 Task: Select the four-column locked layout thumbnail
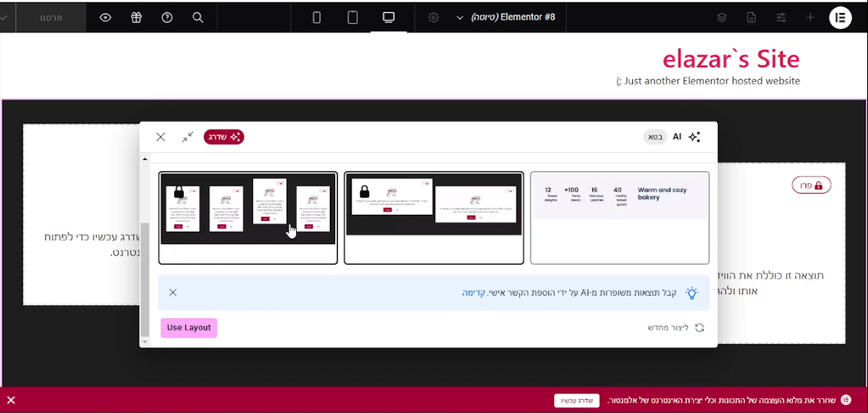[248, 218]
